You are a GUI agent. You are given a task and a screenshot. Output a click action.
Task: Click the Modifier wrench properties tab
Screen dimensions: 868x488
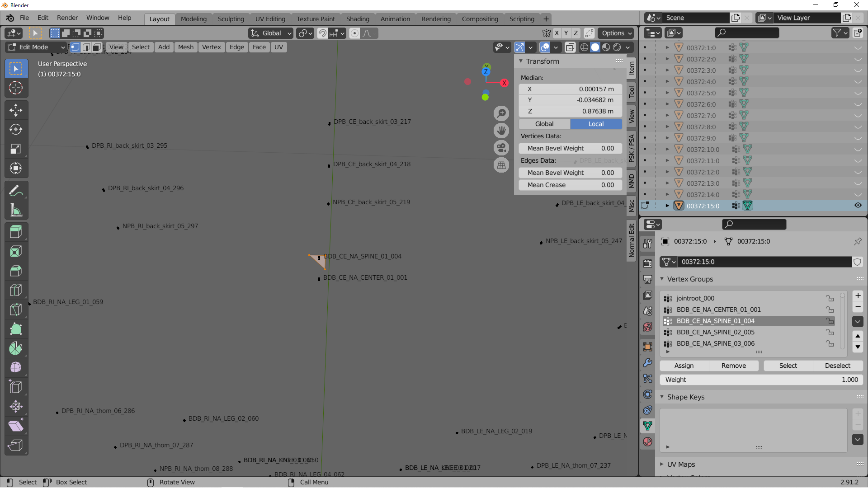click(647, 363)
